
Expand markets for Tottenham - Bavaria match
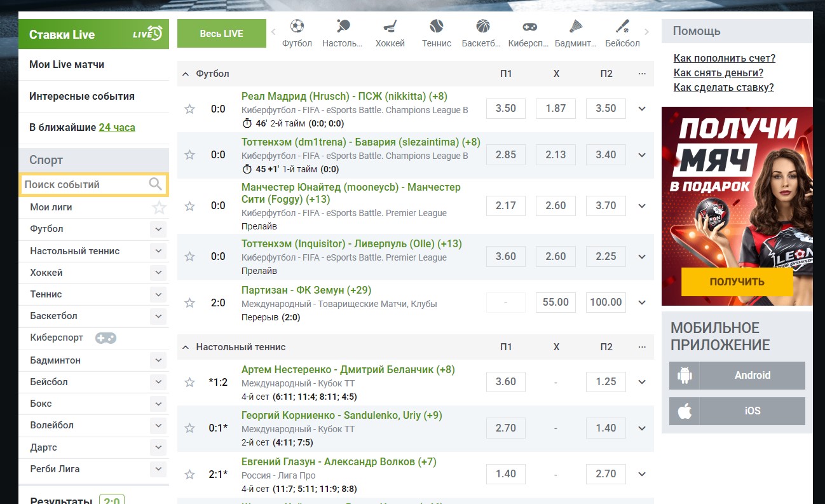tap(642, 155)
